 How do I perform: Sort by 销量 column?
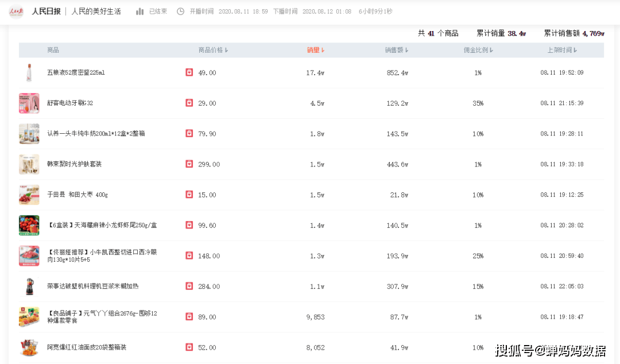[x=316, y=51]
